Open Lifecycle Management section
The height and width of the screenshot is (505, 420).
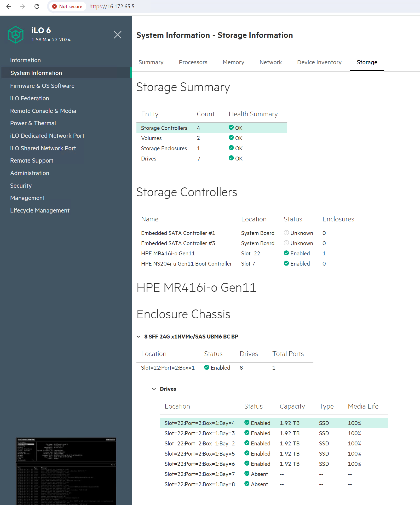[40, 210]
